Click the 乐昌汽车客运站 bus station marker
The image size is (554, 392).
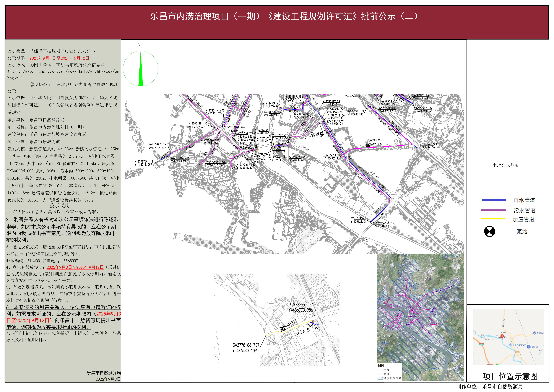coord(511,345)
